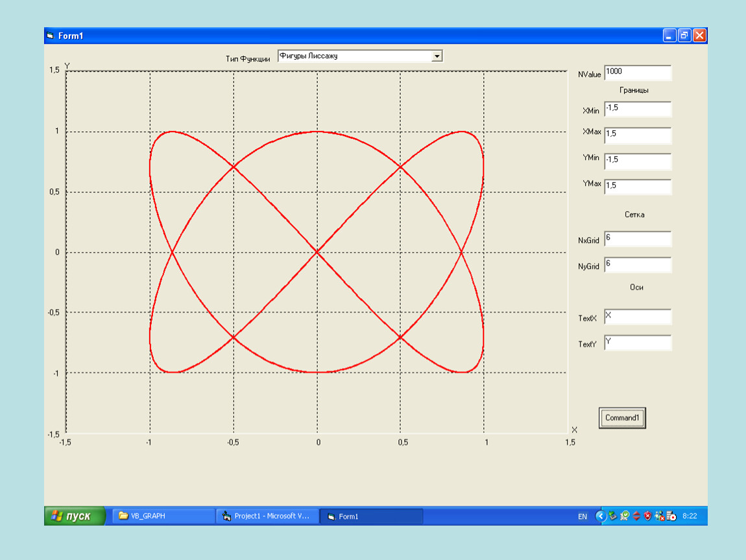Image resolution: width=746 pixels, height=560 pixels.
Task: Focus the YMin input field
Action: point(638,161)
